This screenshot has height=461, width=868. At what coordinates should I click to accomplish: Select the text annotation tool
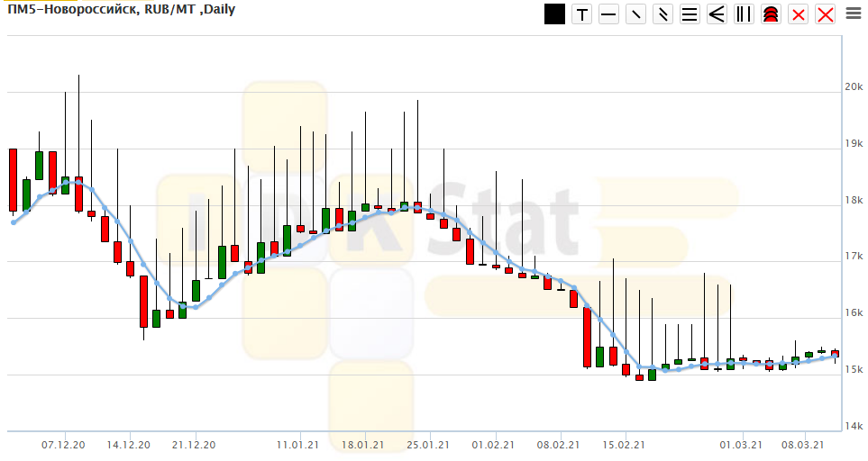coord(582,14)
